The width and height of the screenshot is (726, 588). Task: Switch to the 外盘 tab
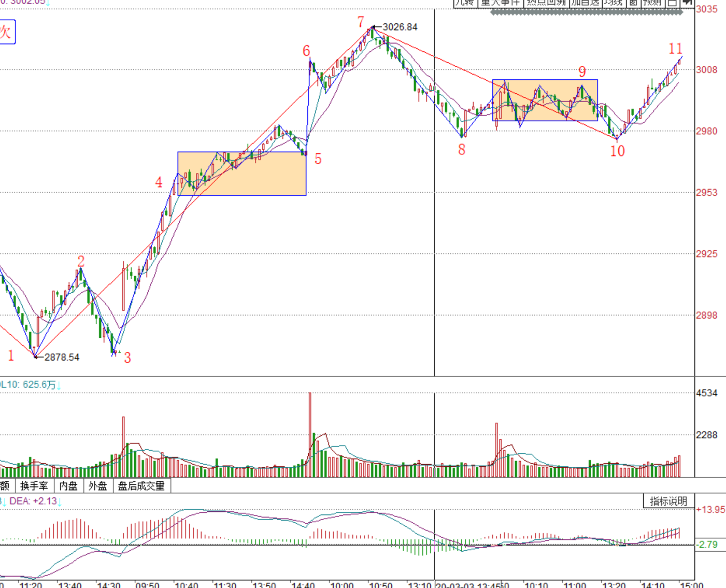97,486
